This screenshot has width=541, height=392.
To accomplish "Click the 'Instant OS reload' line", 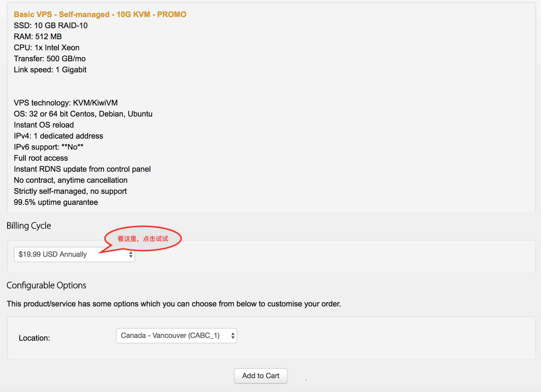I will (44, 125).
